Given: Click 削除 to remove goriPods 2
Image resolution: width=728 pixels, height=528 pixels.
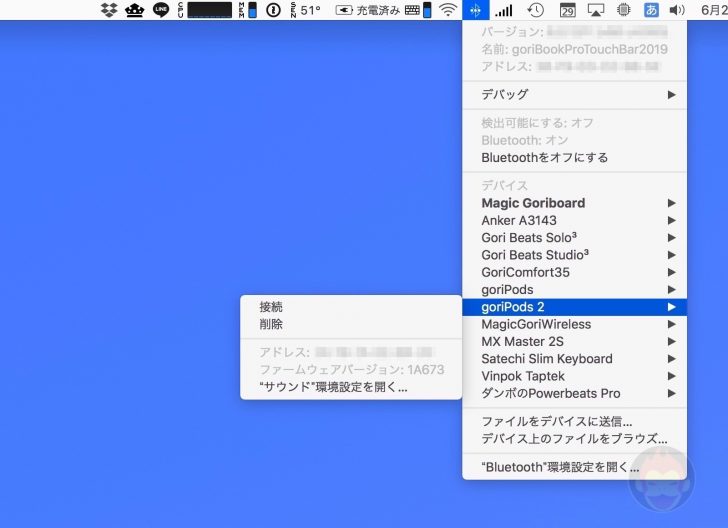Looking at the screenshot, I should click(351, 324).
